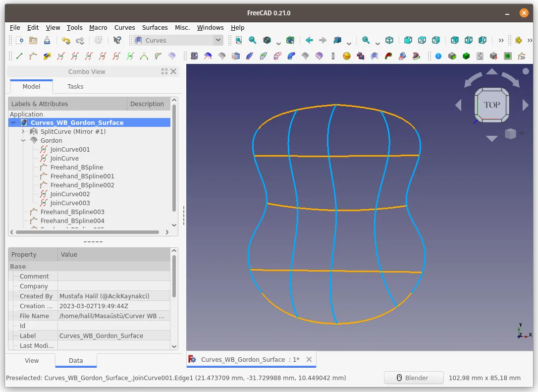Click the Draw Style icon
The image size is (538, 392).
pyautogui.click(x=267, y=40)
